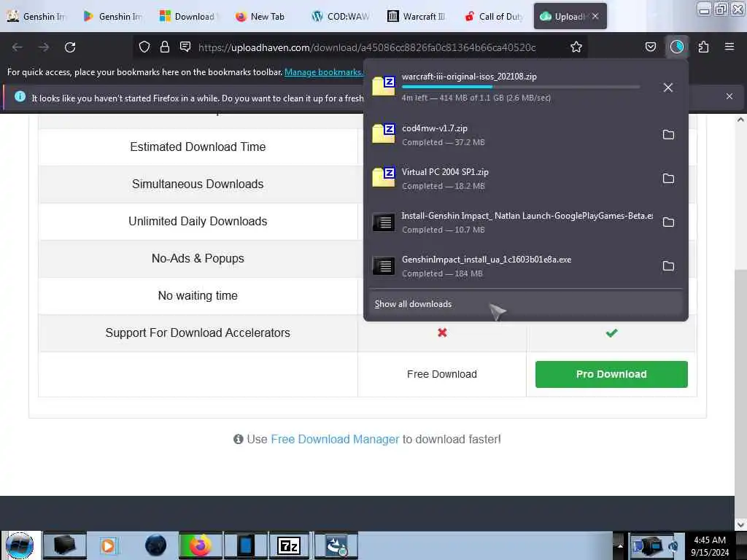Viewport: 747px width, 560px height.
Task: Select the No-Ads & Popups row label
Action: pyautogui.click(x=198, y=258)
